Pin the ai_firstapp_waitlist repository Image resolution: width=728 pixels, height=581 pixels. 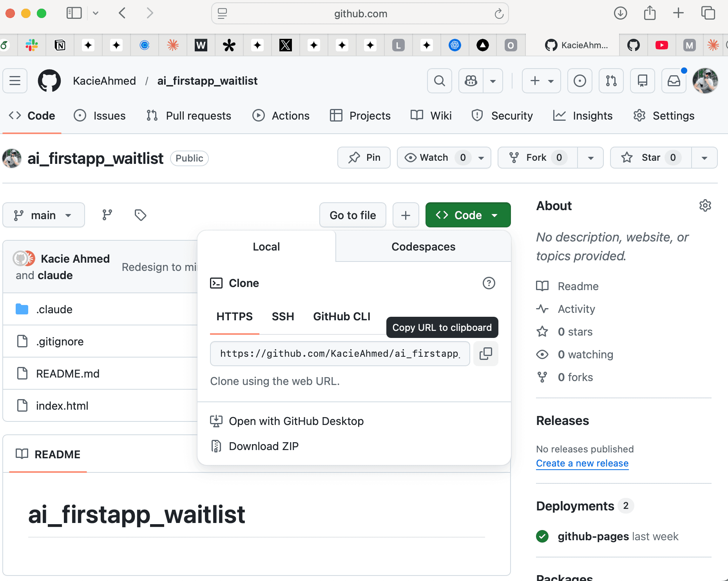coord(364,158)
